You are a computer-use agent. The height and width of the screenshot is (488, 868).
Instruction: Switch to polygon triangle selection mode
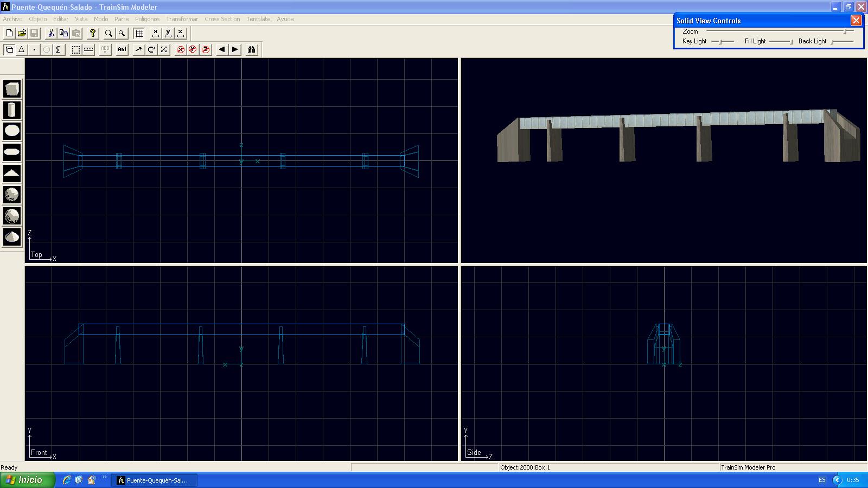(x=22, y=49)
